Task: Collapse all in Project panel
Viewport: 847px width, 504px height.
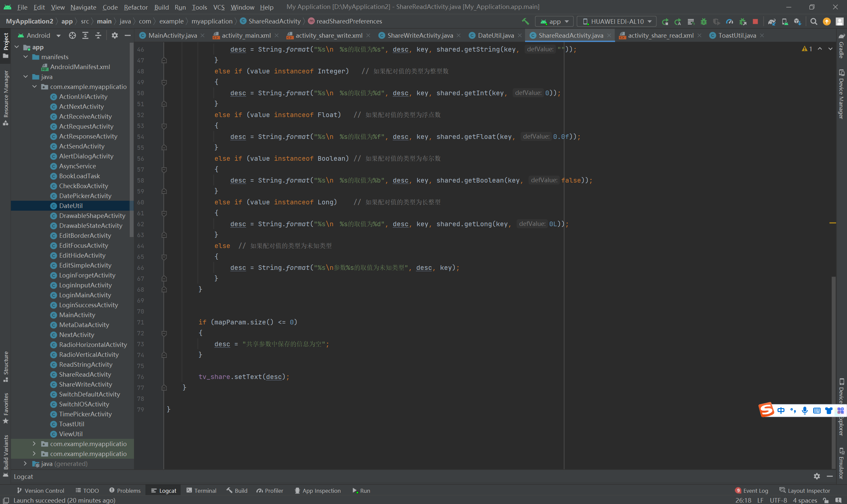Action: tap(98, 35)
